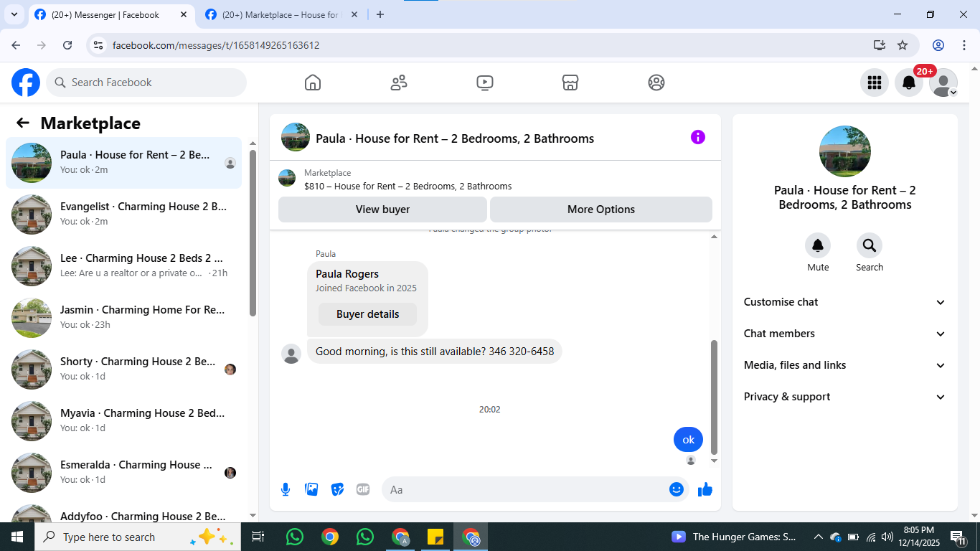This screenshot has height=551, width=980.
Task: Expand Customise chat section
Action: [x=845, y=302]
